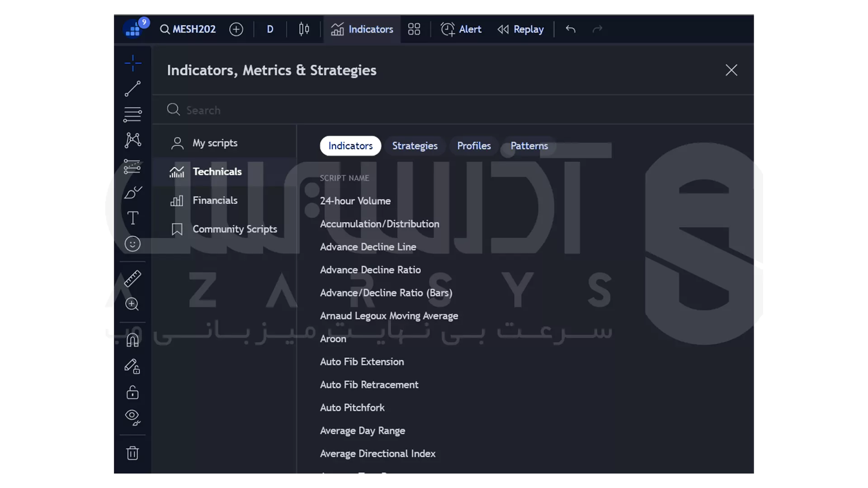Toggle hide all drawings eye icon
The height and width of the screenshot is (488, 868).
tap(132, 418)
